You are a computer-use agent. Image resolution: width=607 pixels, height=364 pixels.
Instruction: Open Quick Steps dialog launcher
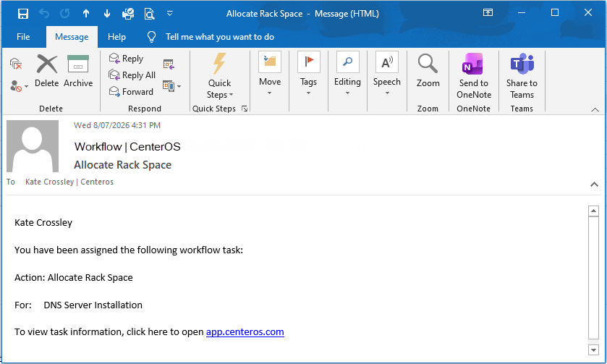click(x=245, y=109)
